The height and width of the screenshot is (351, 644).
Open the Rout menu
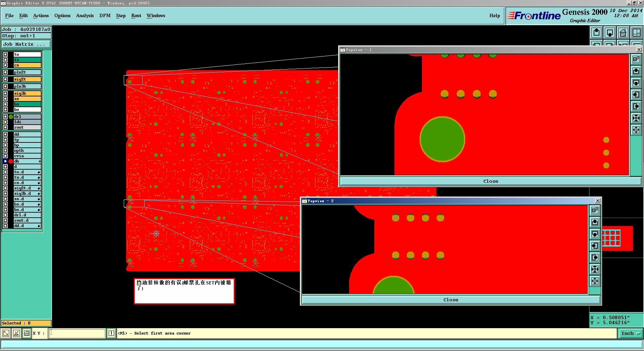pyautogui.click(x=136, y=15)
